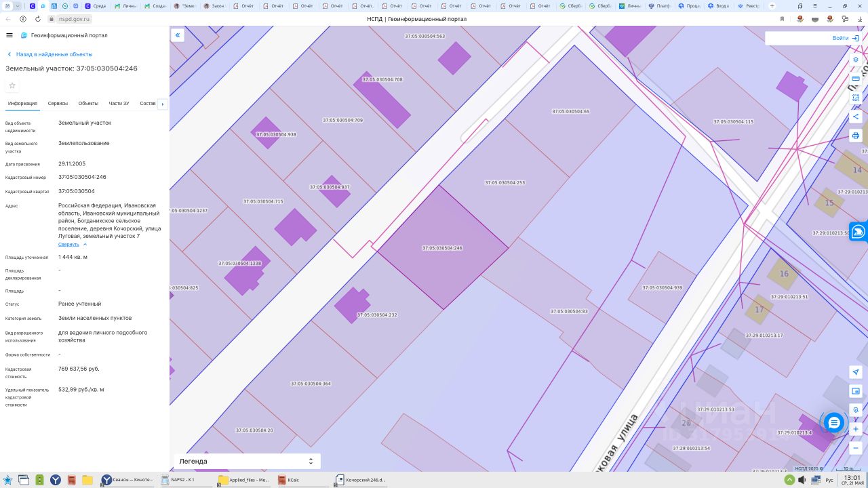Viewport: 868px width, 488px height.
Task: Collapse the address with the Свернуть link
Action: pyautogui.click(x=68, y=244)
